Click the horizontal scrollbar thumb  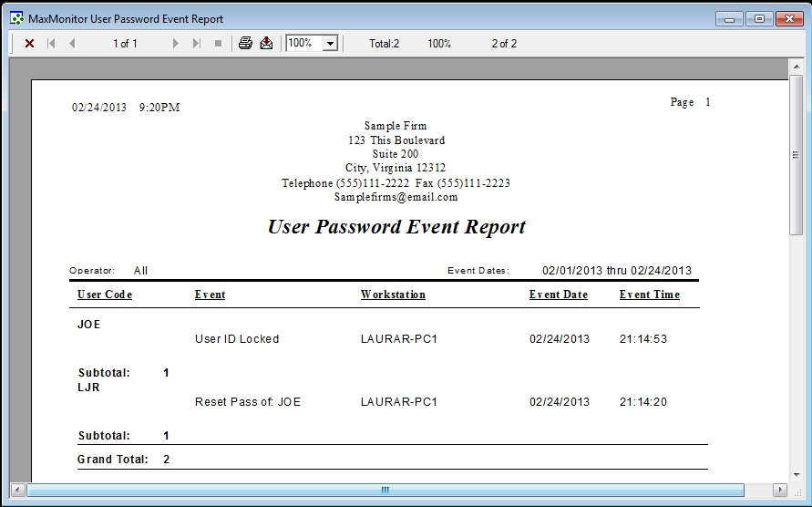[385, 490]
